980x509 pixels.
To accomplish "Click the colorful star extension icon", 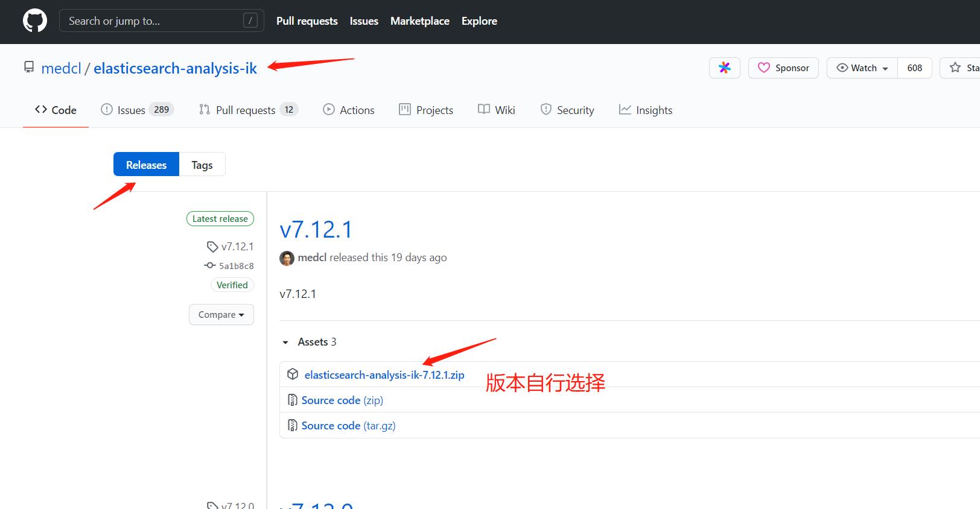I will 725,68.
